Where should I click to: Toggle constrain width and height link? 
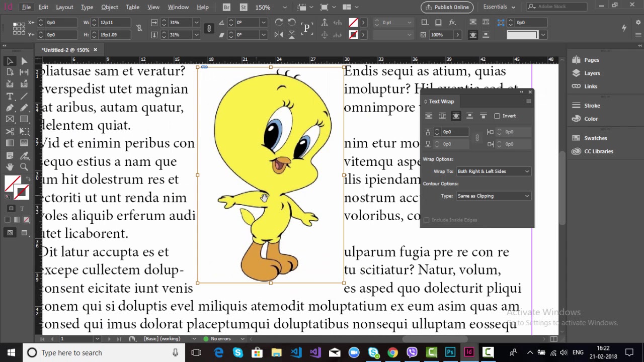pos(139,29)
